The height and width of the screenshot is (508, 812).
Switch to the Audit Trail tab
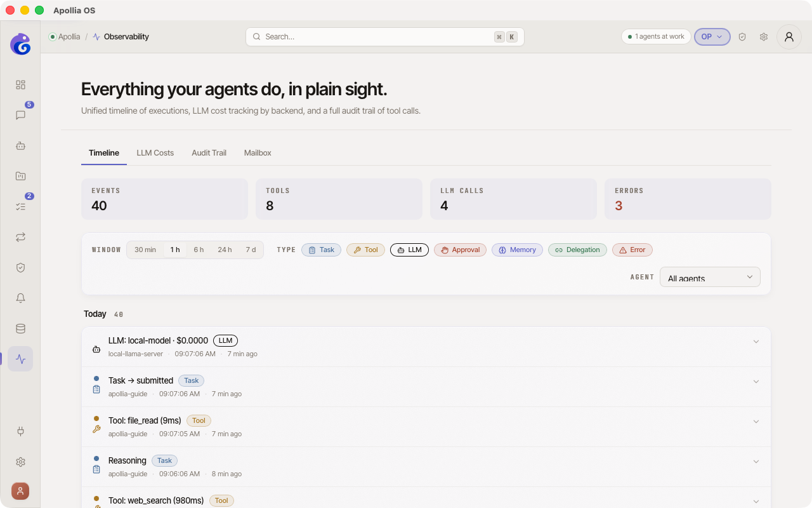click(x=209, y=153)
